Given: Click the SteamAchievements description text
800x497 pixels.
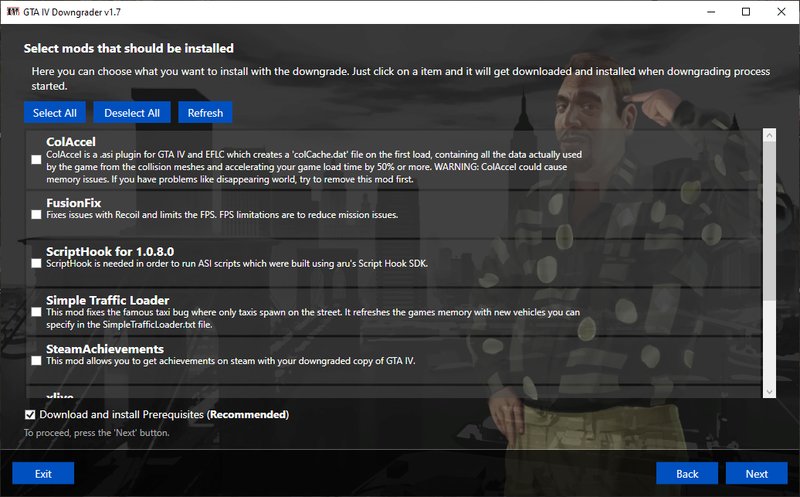Looking at the screenshot, I should [x=231, y=361].
